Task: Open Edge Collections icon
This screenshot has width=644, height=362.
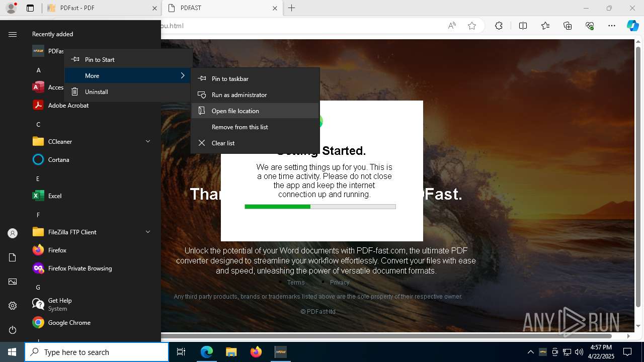Action: pyautogui.click(x=568, y=26)
